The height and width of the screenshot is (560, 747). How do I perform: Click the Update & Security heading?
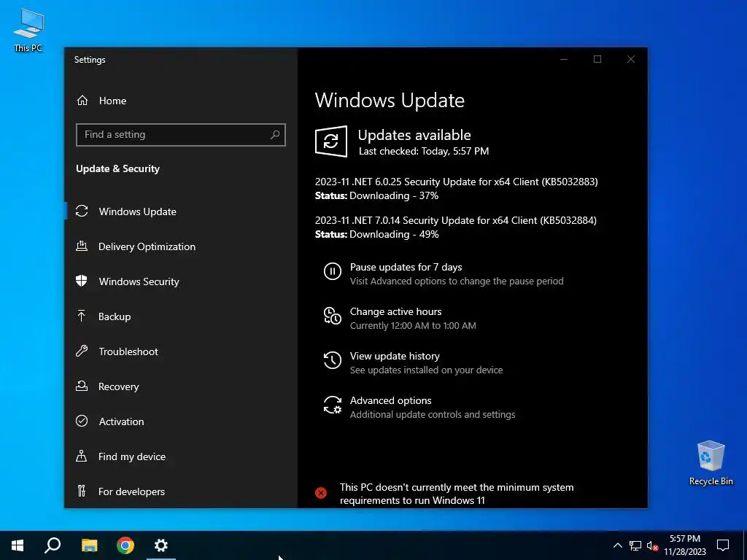(x=117, y=168)
